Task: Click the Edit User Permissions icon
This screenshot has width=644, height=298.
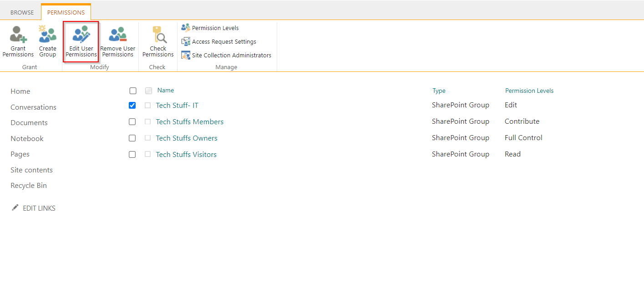Action: tap(81, 41)
